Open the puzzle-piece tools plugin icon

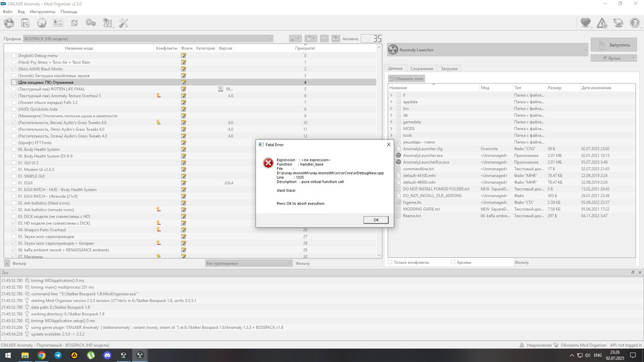(108, 23)
